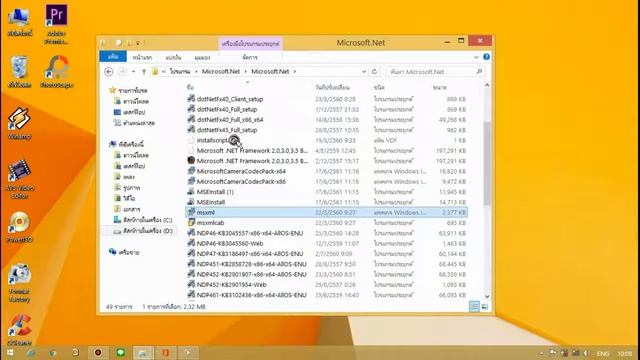640x360 pixels.
Task: Select file dotNetFx40_Full_setup
Action: coord(227,109)
